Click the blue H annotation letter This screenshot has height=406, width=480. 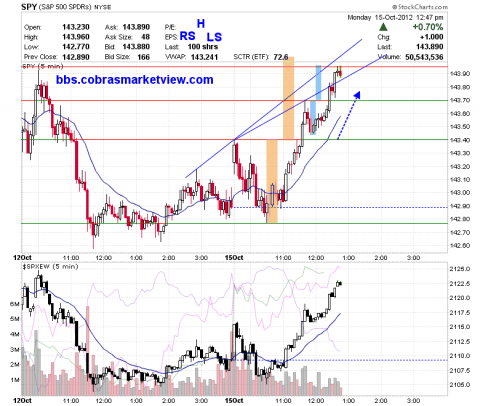[x=201, y=24]
